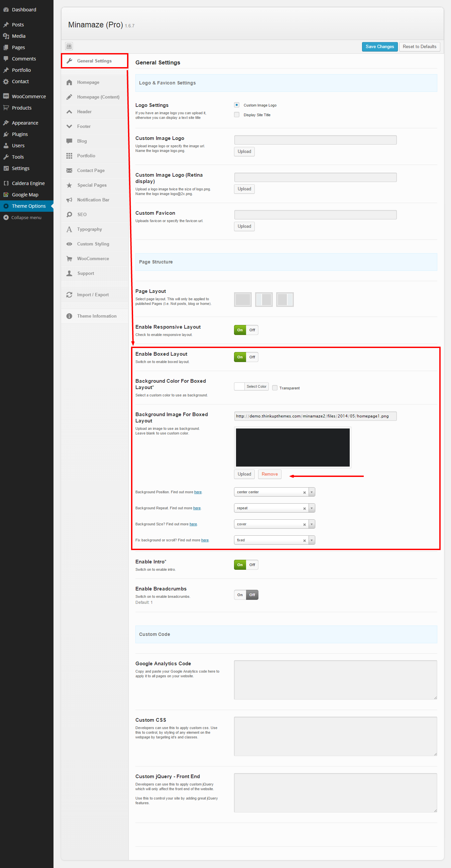Click the Blog speech bubble icon

pyautogui.click(x=69, y=141)
